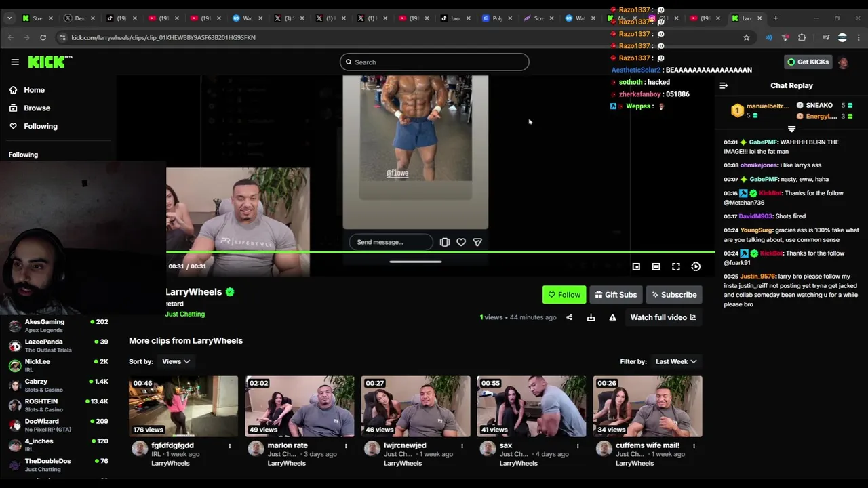Click the Subscribe button
This screenshot has height=488, width=868.
[x=674, y=295]
